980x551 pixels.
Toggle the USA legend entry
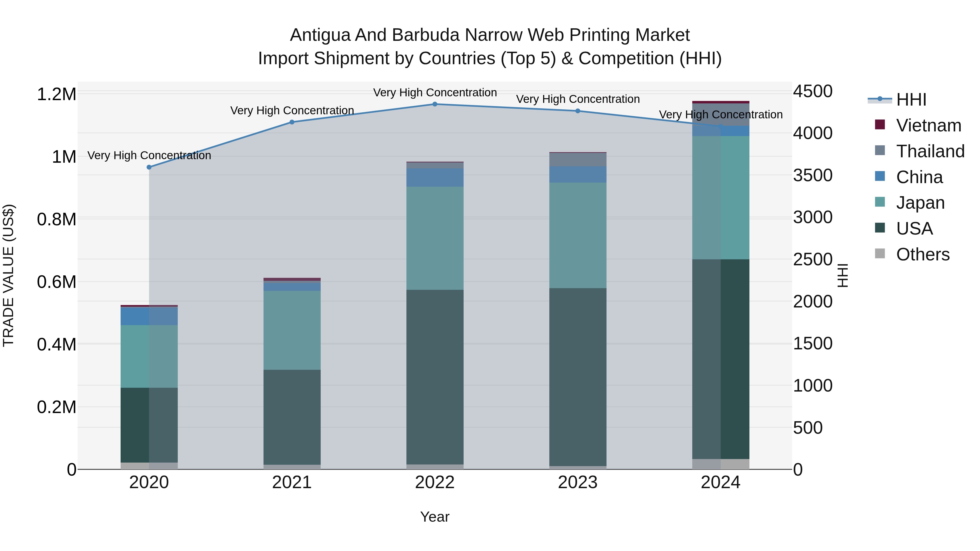(x=904, y=229)
